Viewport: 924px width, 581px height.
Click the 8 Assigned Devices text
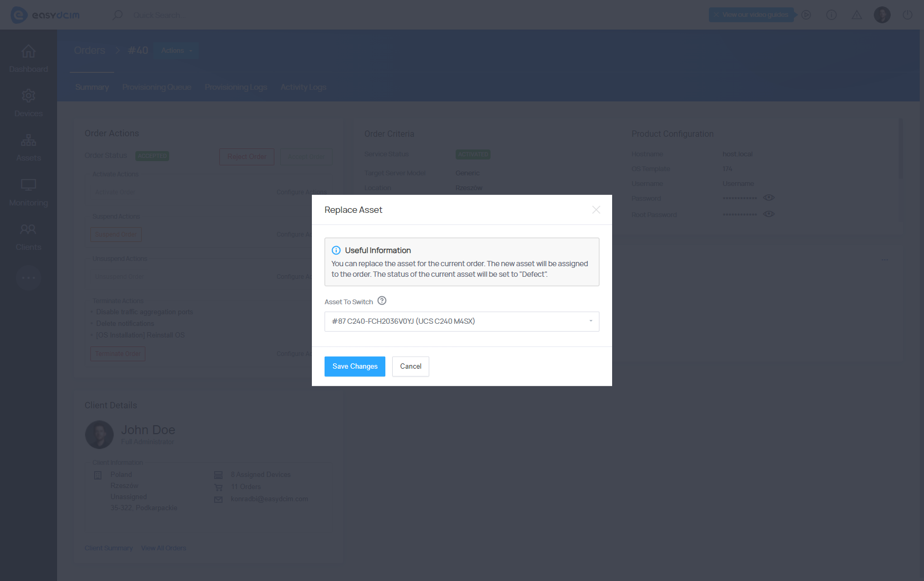(261, 475)
